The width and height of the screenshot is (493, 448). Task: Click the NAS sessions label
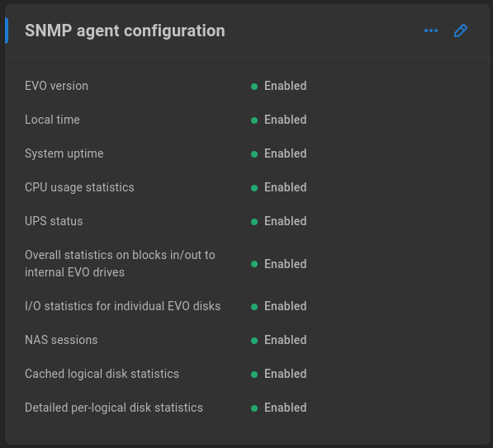click(x=61, y=340)
